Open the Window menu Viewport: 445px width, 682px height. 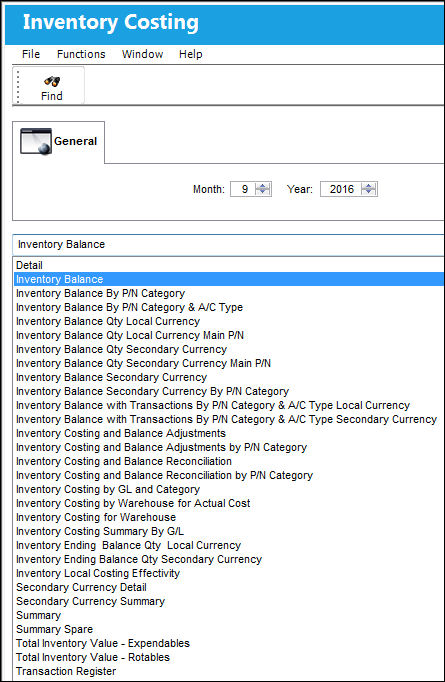(x=143, y=54)
